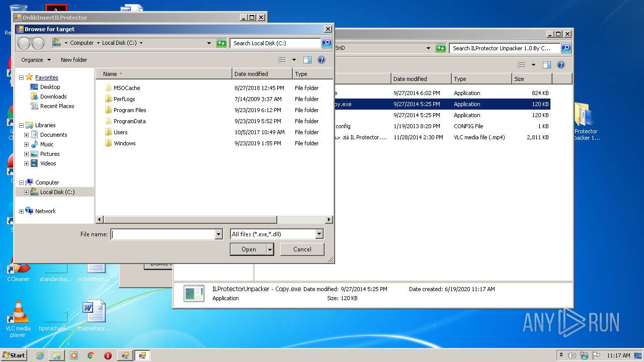Open the File name history dropdown
Viewport: 644px width, 362px height.
point(218,234)
